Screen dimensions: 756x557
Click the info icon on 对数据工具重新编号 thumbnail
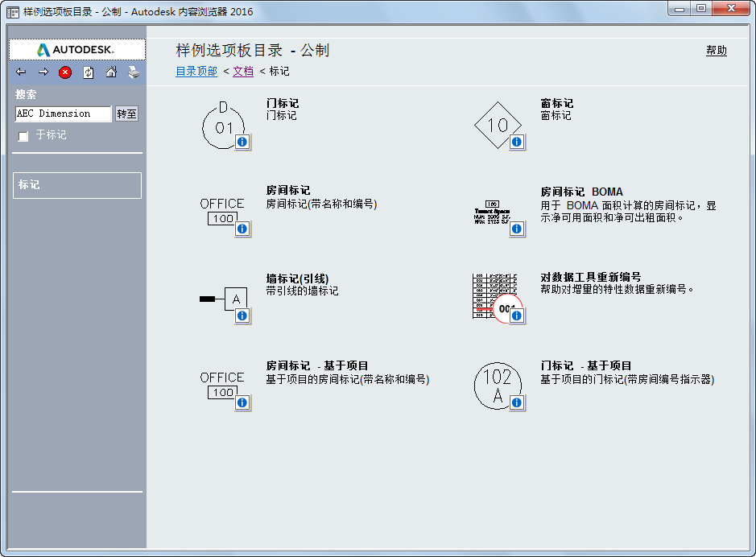517,315
